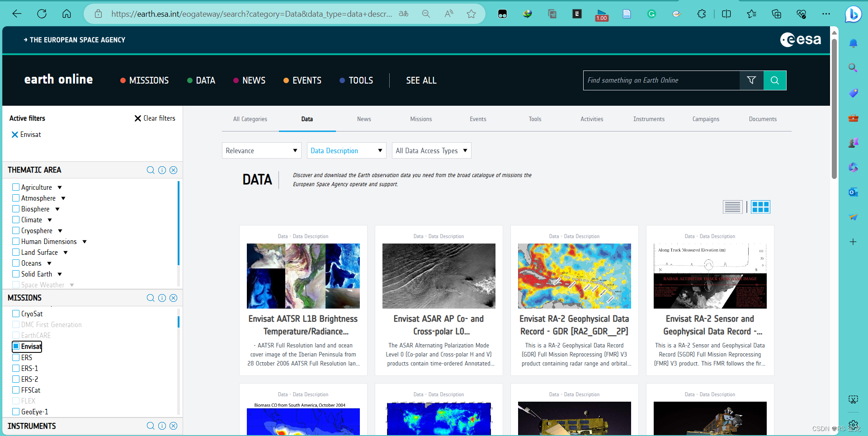Click the zoom magnifier icon in address bar
This screenshot has height=436, width=868.
pyautogui.click(x=426, y=14)
